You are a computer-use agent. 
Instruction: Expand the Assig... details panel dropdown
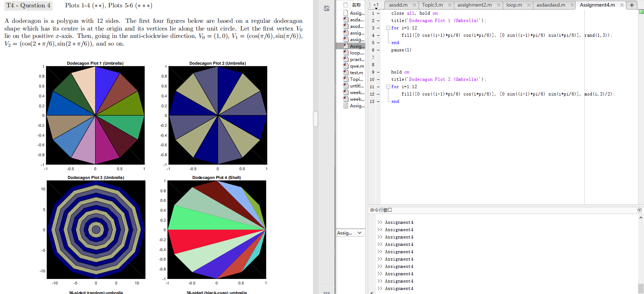pos(359,233)
